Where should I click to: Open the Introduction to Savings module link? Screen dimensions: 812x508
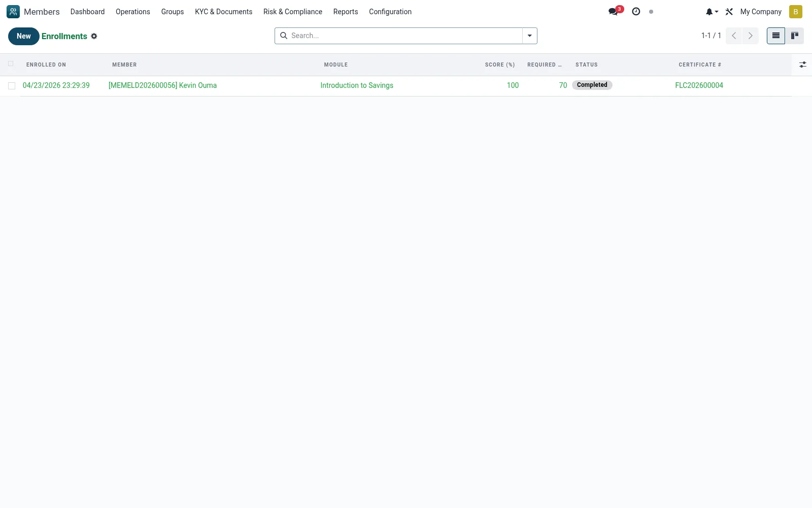(x=357, y=85)
